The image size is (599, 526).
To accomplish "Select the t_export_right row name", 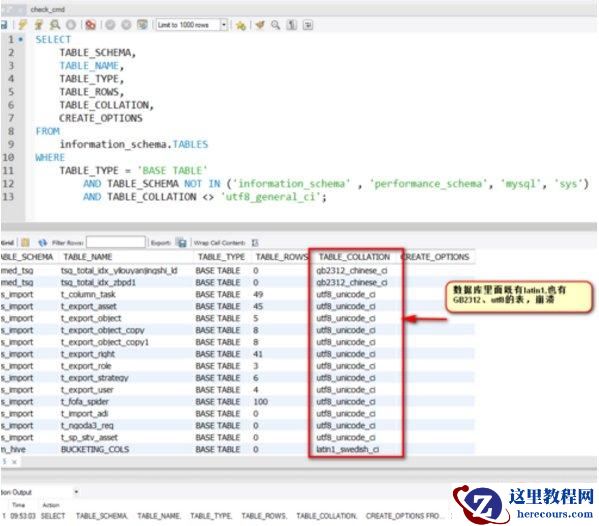I will coord(88,354).
